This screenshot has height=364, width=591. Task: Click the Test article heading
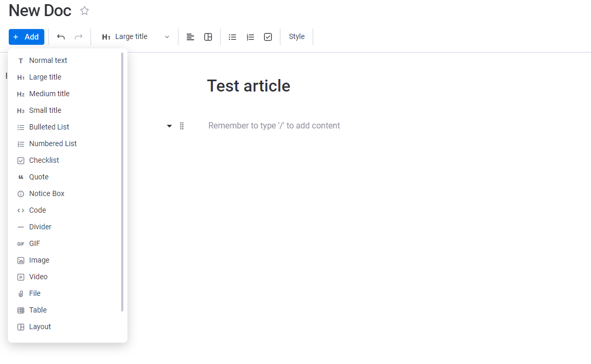249,86
